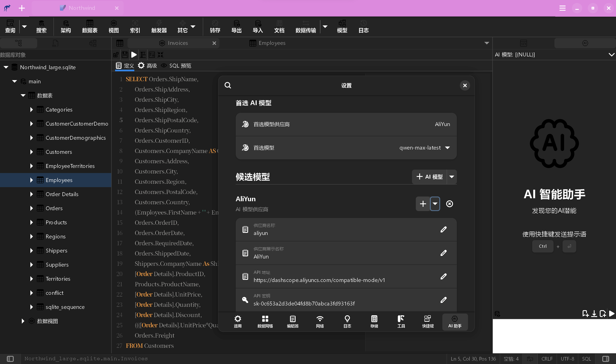Click the Run (play) icon in view toolbar
This screenshot has height=364, width=616.
(x=134, y=55)
